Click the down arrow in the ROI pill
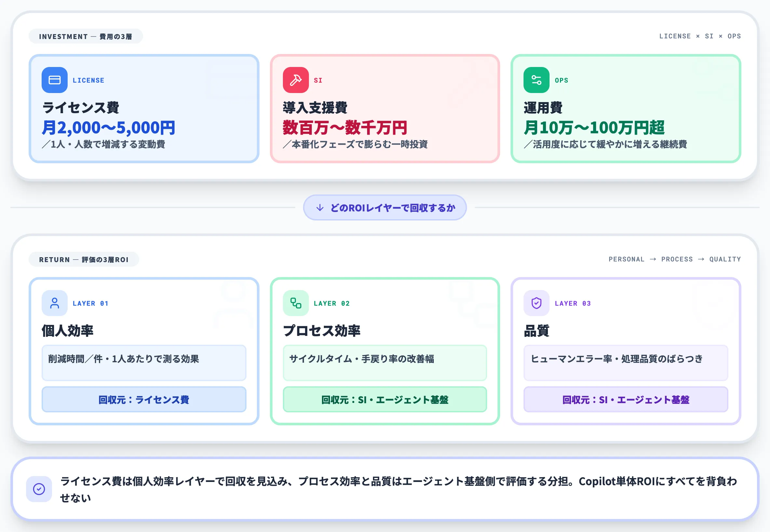770x532 pixels. tap(320, 208)
